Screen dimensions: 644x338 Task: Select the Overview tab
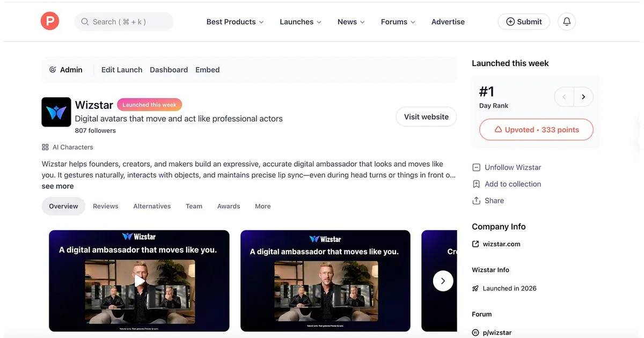coord(63,206)
